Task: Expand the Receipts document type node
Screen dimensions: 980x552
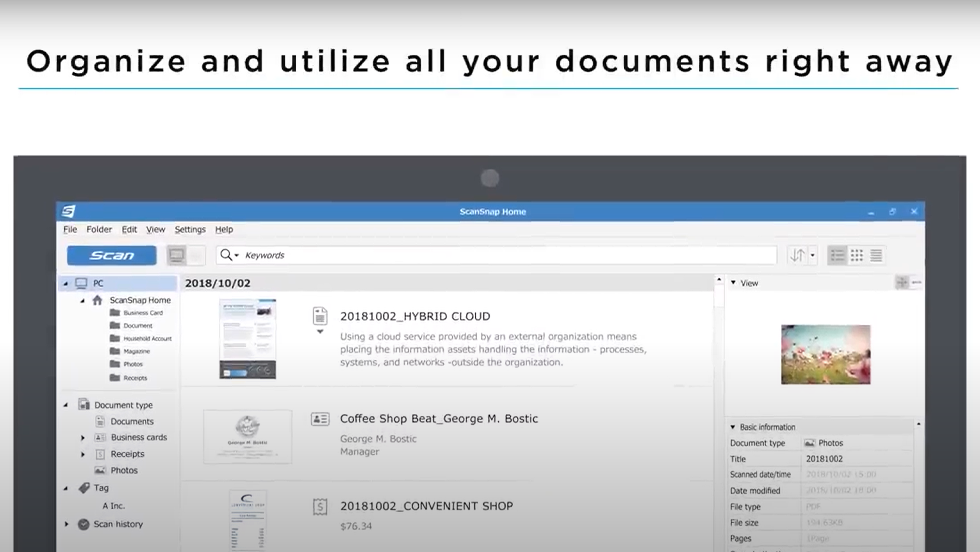Action: tap(83, 454)
